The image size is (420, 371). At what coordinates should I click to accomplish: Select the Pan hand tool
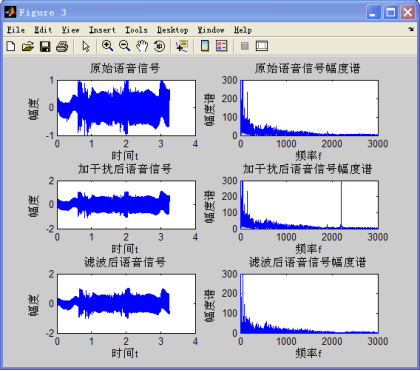142,46
